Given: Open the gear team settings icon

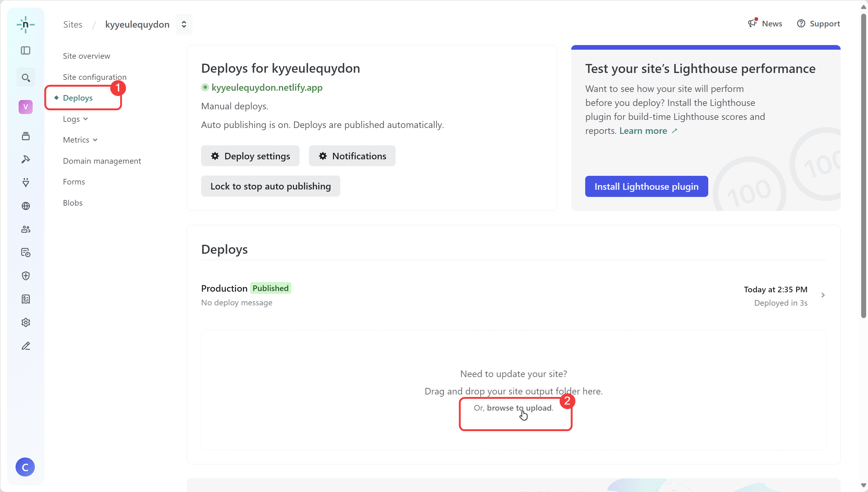Looking at the screenshot, I should (25, 322).
